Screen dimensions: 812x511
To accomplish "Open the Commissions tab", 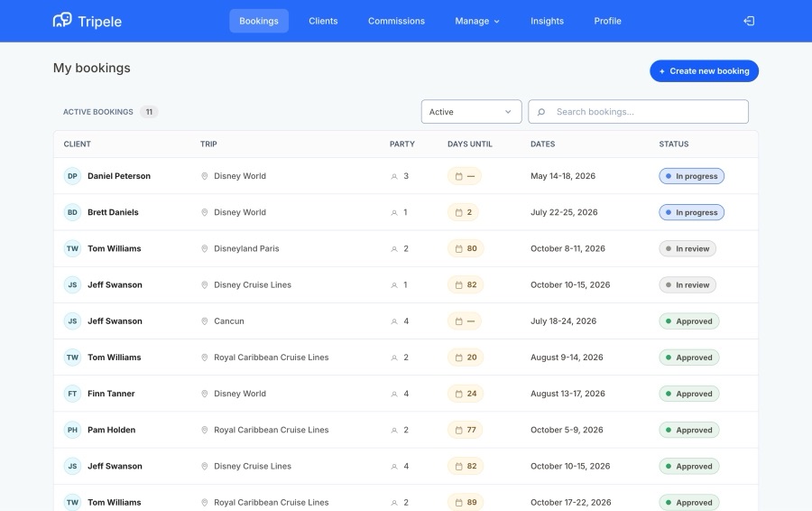I will 396,21.
